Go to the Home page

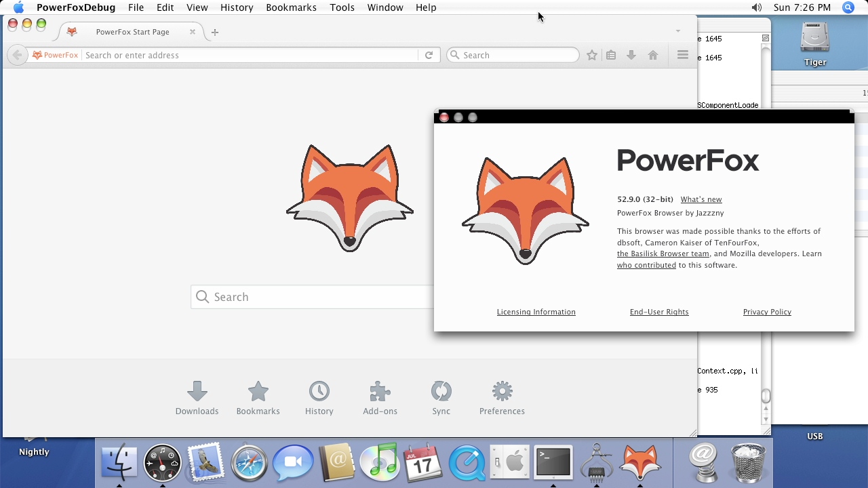(653, 55)
